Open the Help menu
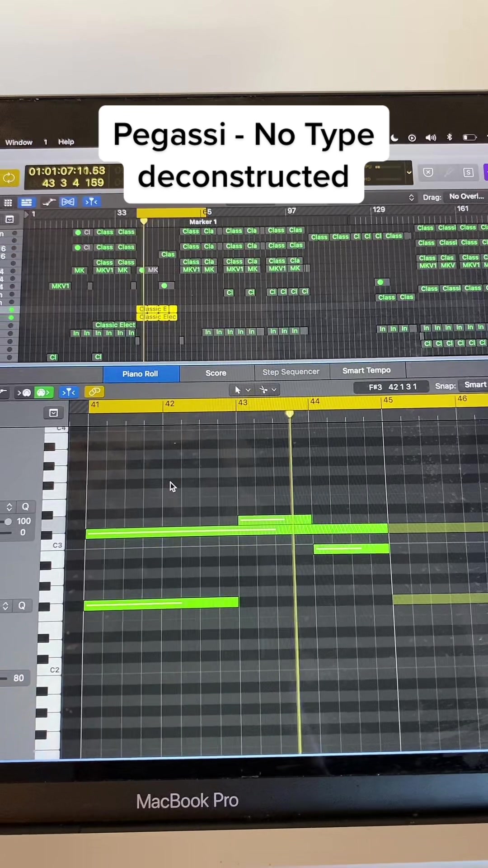This screenshot has height=868, width=488. click(x=66, y=142)
